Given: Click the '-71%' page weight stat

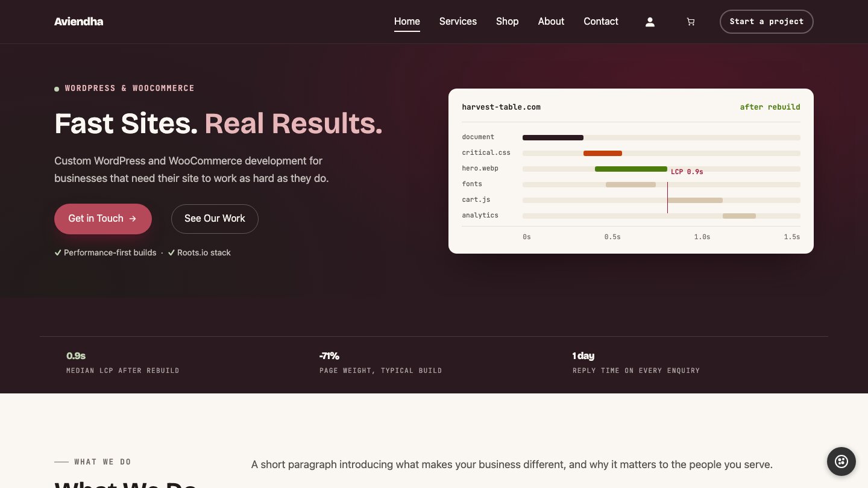Looking at the screenshot, I should (x=380, y=363).
